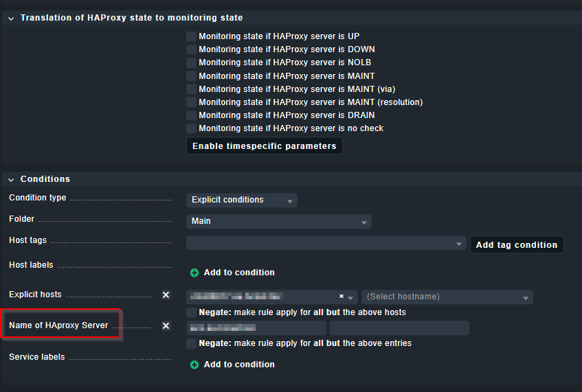Viewport: 582px width, 392px height.
Task: Check monitoring state for server DOWN
Action: click(192, 49)
